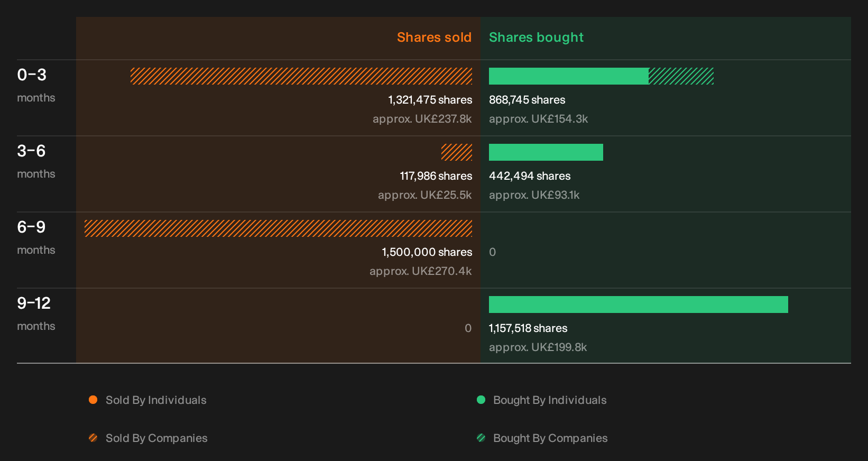The height and width of the screenshot is (461, 868).
Task: Click the 442,494 shares value
Action: [x=530, y=176]
